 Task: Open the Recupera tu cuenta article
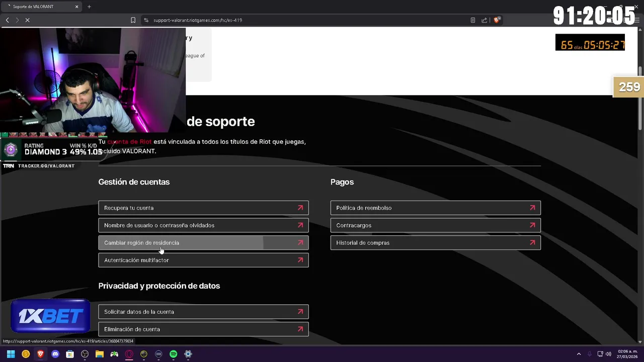pyautogui.click(x=203, y=208)
